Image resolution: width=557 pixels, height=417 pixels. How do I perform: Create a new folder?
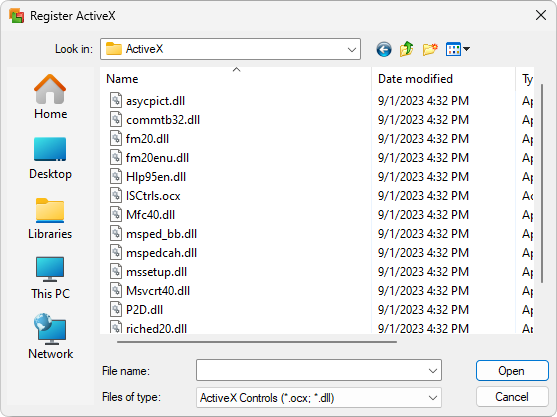point(430,49)
